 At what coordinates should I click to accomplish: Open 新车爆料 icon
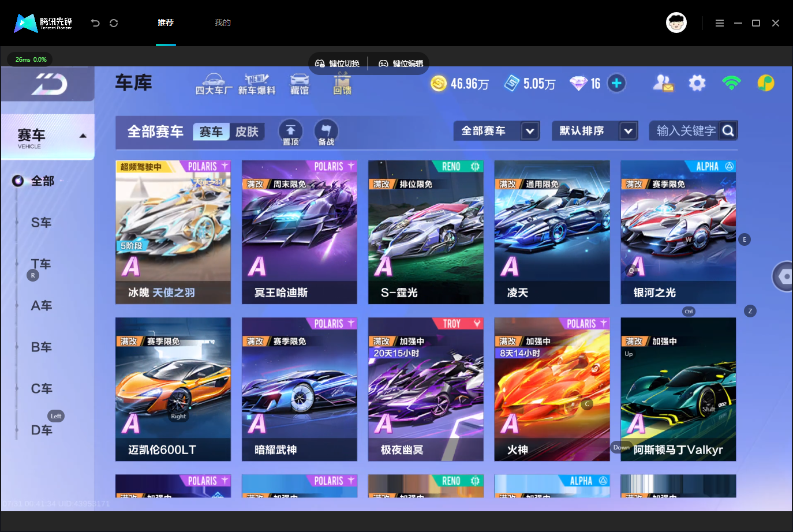(x=257, y=84)
